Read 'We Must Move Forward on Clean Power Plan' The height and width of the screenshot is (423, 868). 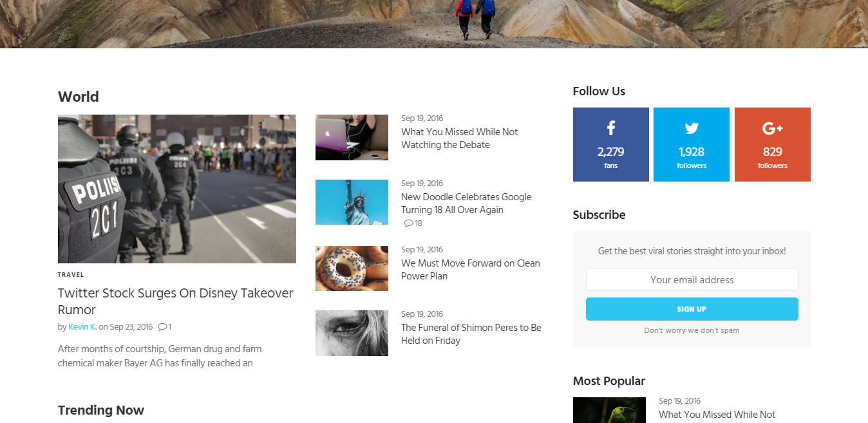tap(470, 270)
